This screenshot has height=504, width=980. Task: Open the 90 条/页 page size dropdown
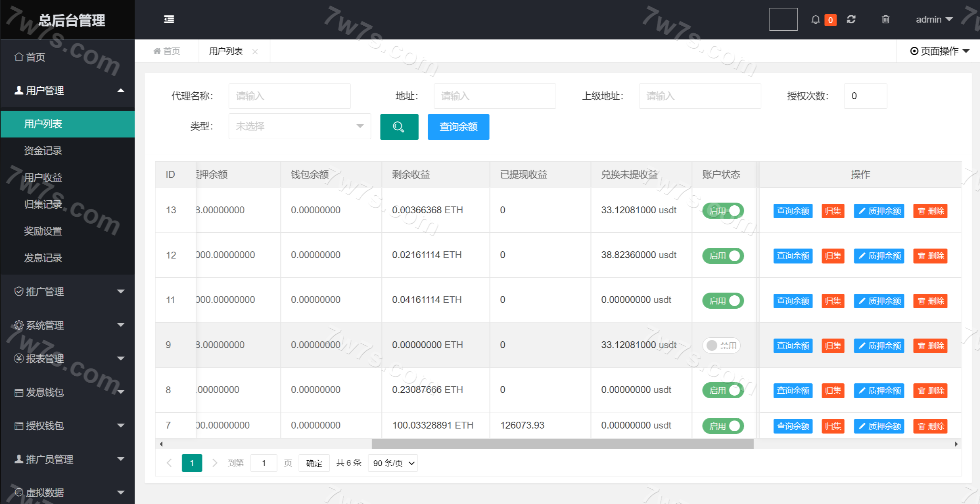393,463
